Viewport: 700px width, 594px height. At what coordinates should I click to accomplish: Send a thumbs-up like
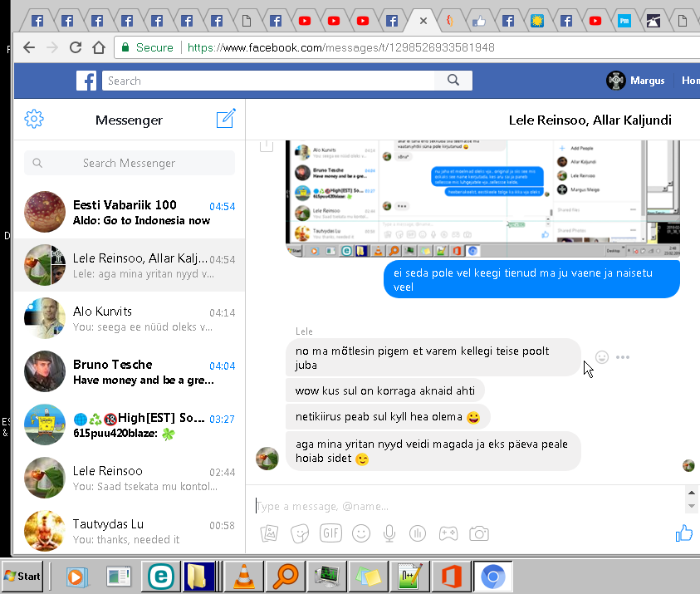(x=684, y=533)
